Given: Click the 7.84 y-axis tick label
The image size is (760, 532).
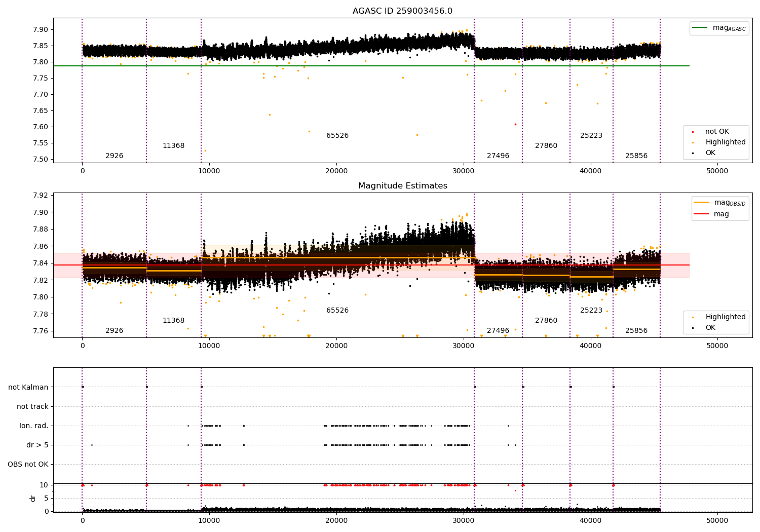Looking at the screenshot, I should pos(40,263).
